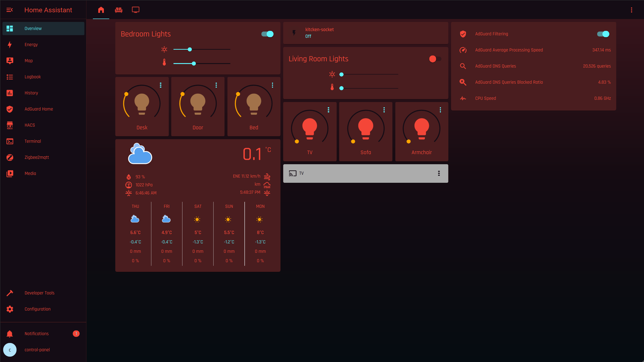Select Overview in the sidebar
644x362 pixels.
pos(33,28)
